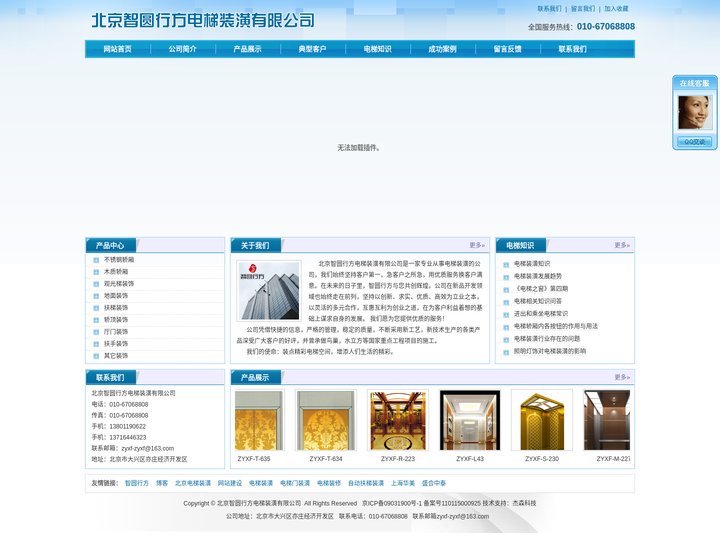Click the plus icon beside 轿顶装饰
The height and width of the screenshot is (540, 720).
coord(96,320)
